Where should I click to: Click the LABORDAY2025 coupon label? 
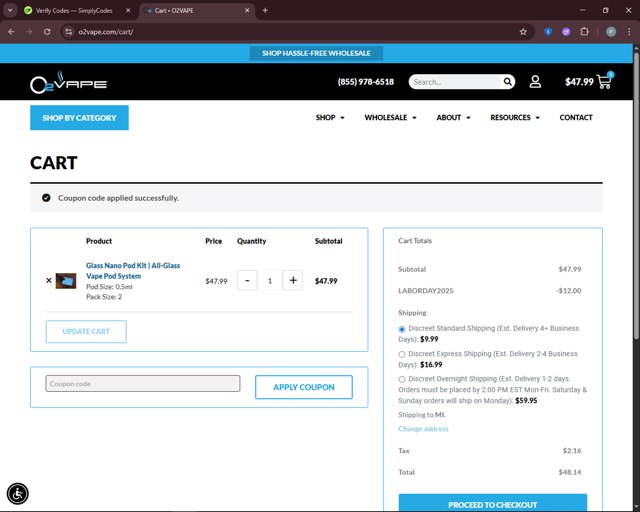426,291
